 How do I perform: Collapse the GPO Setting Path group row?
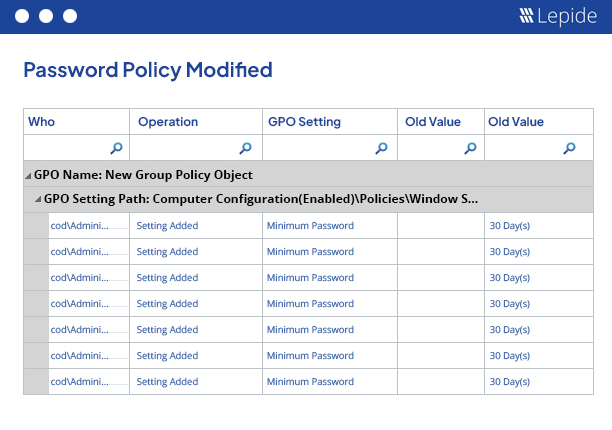(x=38, y=199)
